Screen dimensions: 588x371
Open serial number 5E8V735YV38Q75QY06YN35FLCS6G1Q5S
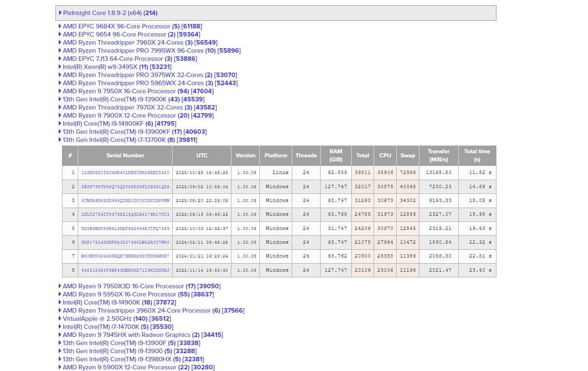point(125,187)
